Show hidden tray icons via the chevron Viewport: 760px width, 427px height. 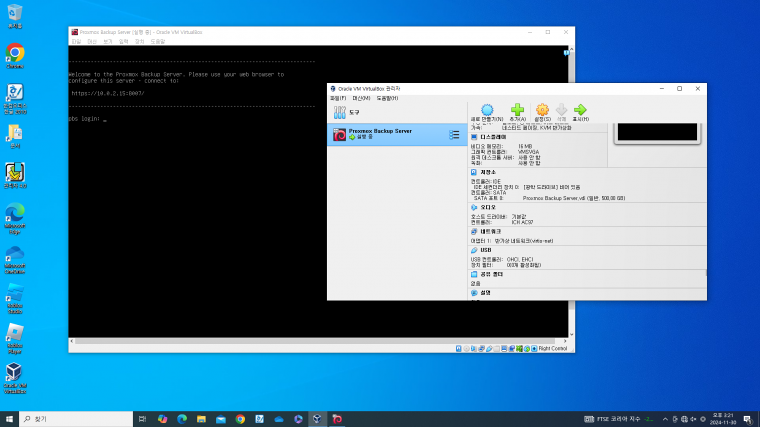665,419
